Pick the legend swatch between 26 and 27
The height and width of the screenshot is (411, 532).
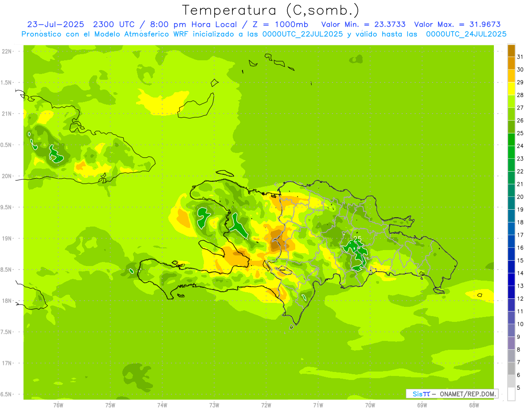pos(511,114)
